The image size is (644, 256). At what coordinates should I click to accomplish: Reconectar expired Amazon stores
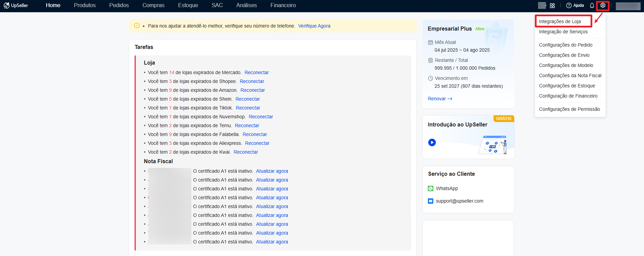click(253, 90)
